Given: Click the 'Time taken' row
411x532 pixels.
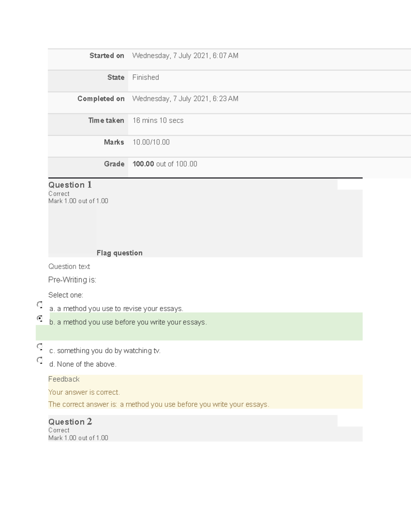Looking at the screenshot, I should pos(158,121).
